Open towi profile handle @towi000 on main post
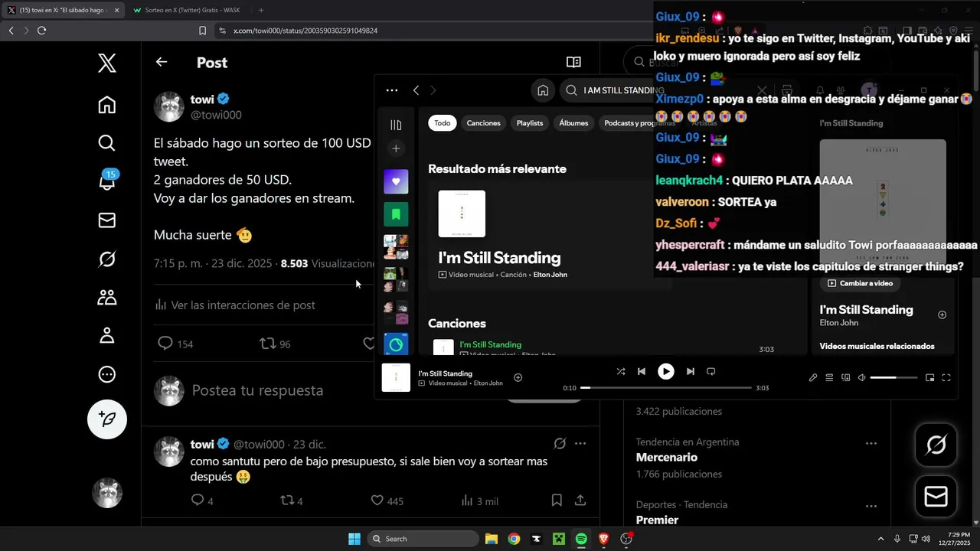This screenshot has height=551, width=980. point(216,115)
